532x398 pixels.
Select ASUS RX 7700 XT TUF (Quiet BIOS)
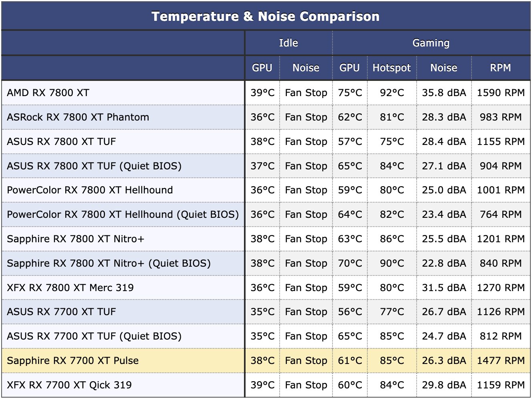click(94, 336)
